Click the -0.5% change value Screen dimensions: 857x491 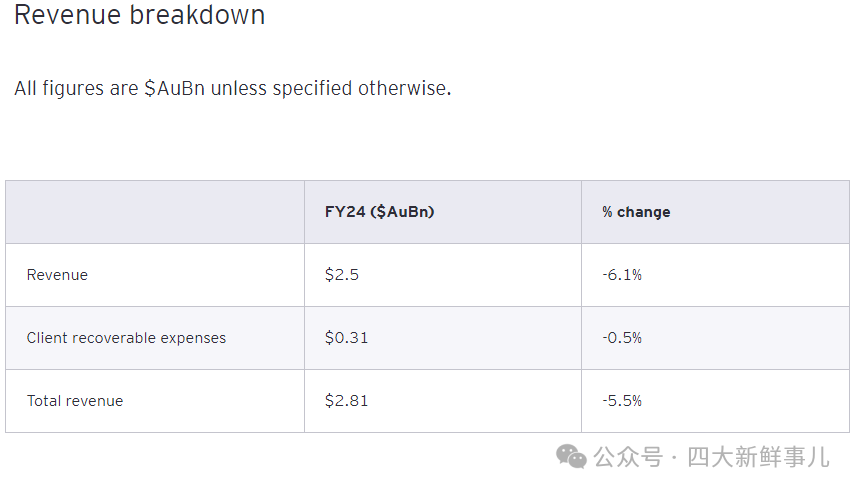(x=622, y=338)
